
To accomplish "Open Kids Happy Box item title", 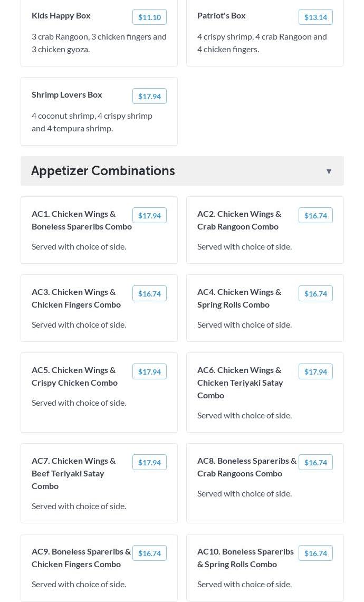I will (61, 15).
